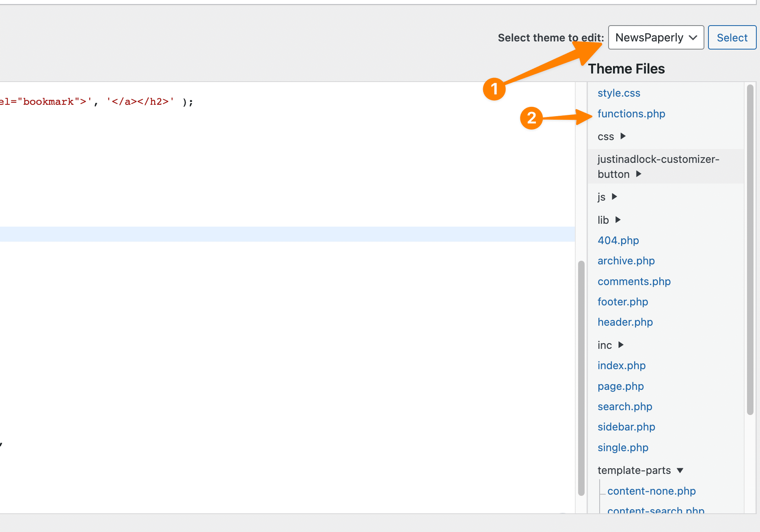The height and width of the screenshot is (532, 760).
Task: Open the header.php file
Action: 625,322
